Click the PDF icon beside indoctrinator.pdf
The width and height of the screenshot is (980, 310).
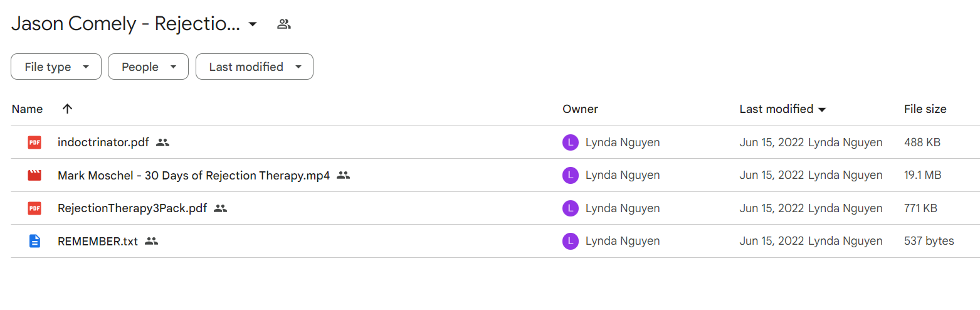coord(34,142)
